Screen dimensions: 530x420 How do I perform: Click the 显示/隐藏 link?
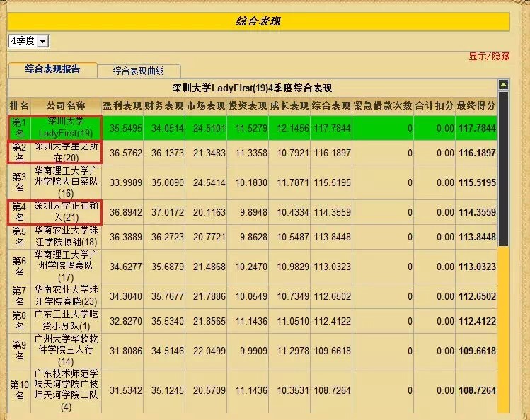489,56
